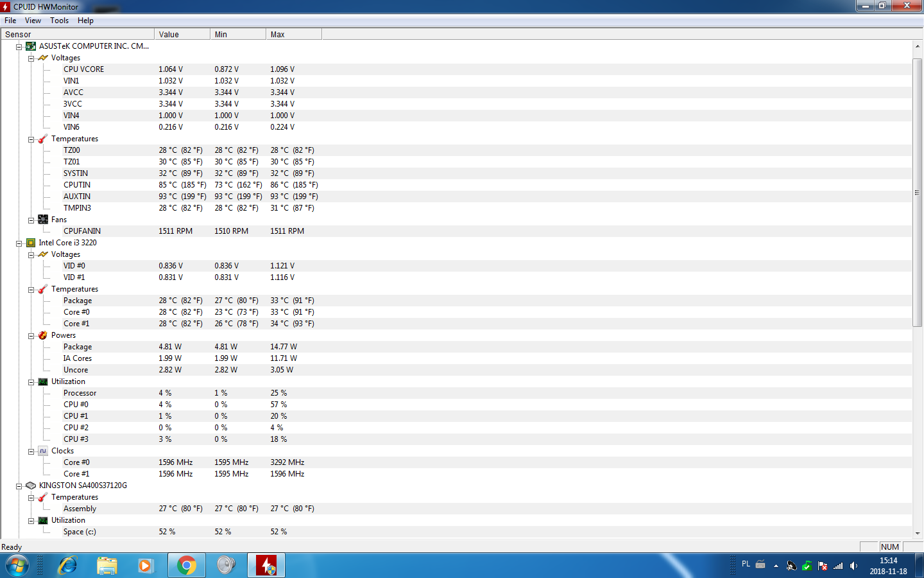The image size is (924, 578).
Task: Collapse the Clocks node
Action: [x=31, y=451]
